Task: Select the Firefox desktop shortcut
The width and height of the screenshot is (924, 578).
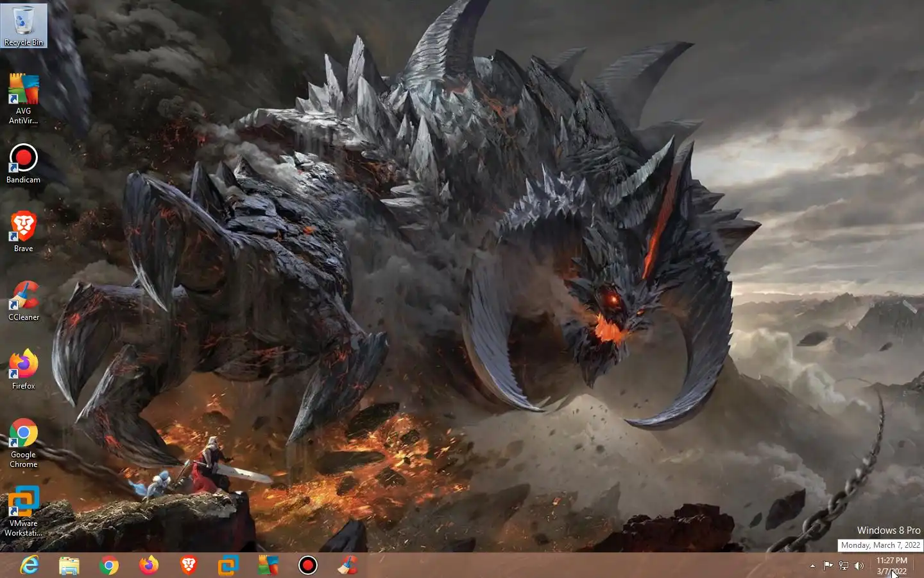Action: (24, 369)
